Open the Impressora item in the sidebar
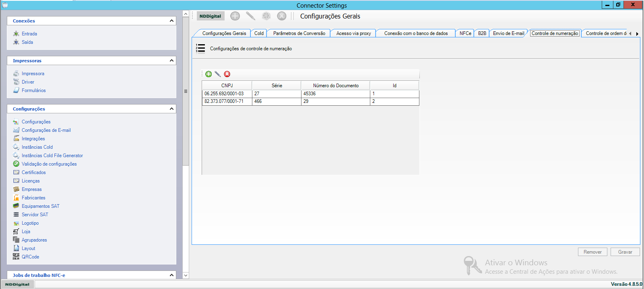This screenshot has width=644, height=289. tap(33, 74)
